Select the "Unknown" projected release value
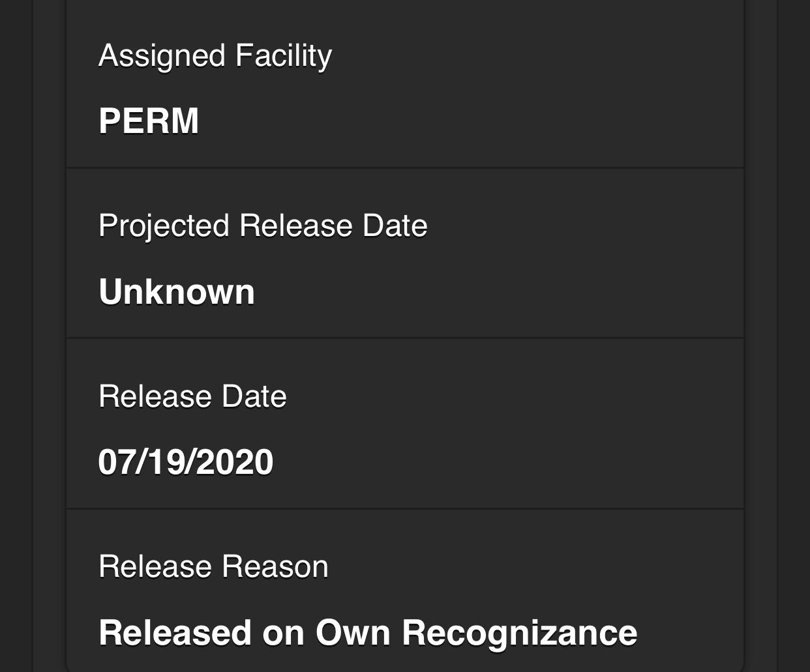The image size is (810, 672). click(177, 291)
